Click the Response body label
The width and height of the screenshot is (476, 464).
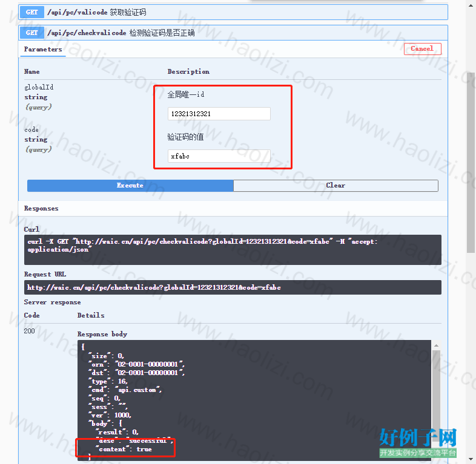point(102,334)
